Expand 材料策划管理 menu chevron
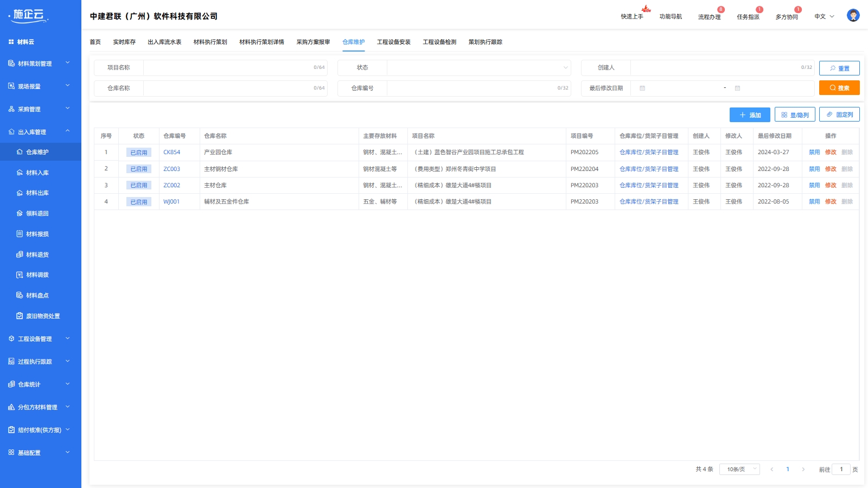Screen dimensions: 868x488 (x=68, y=63)
